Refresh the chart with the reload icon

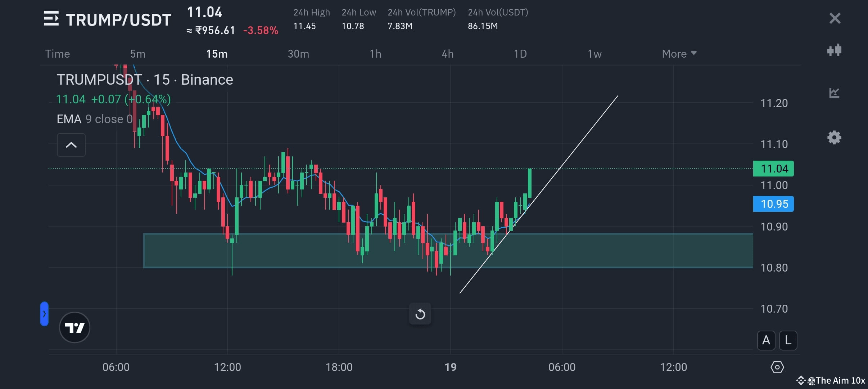[x=420, y=313]
